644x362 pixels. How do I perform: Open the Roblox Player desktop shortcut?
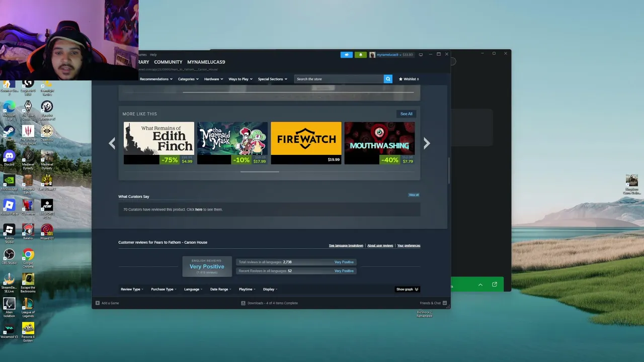[x=9, y=207]
